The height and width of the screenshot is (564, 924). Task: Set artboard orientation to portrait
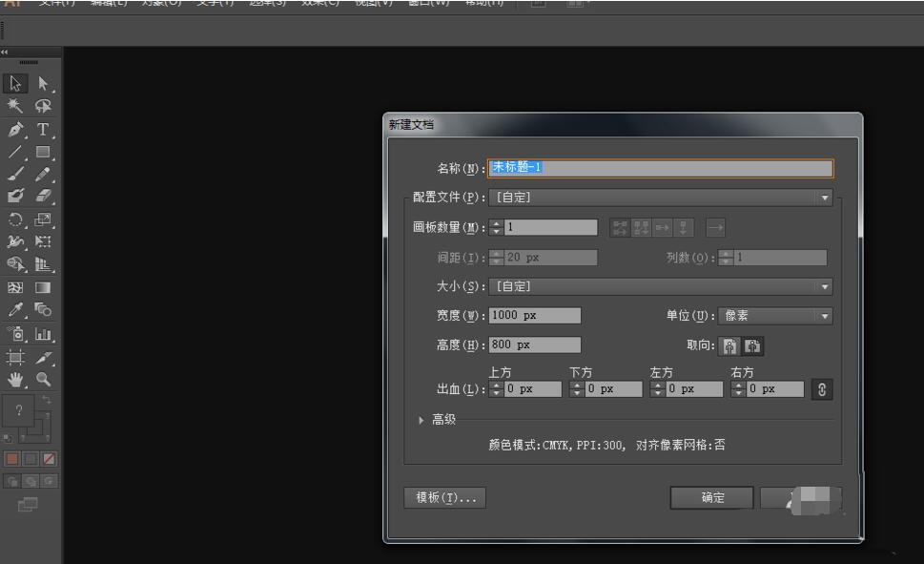pyautogui.click(x=729, y=345)
